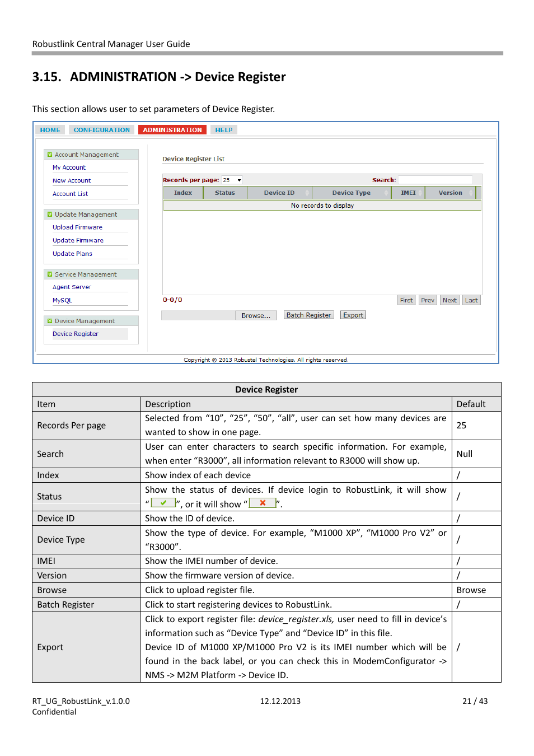Click the Batch Register button
The image size is (534, 756).
pyautogui.click(x=308, y=315)
